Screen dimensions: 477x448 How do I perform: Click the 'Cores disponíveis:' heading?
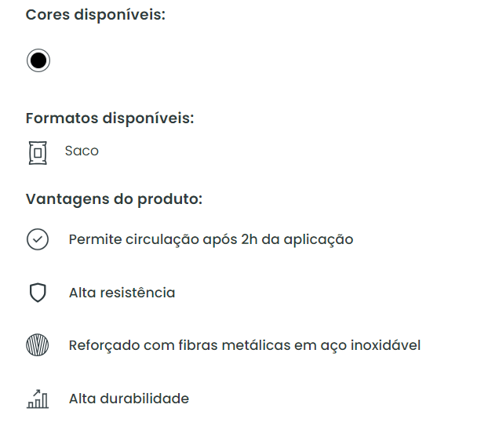click(x=96, y=15)
